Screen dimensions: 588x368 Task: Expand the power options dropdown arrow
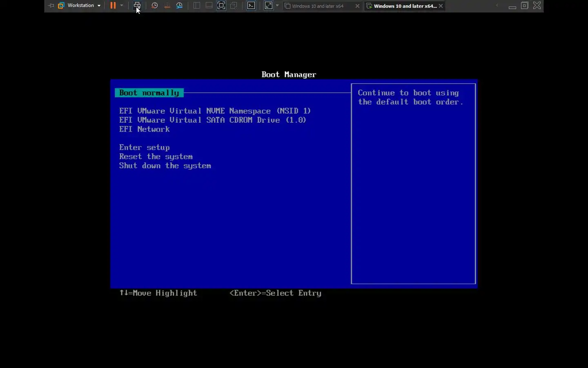coord(122,6)
